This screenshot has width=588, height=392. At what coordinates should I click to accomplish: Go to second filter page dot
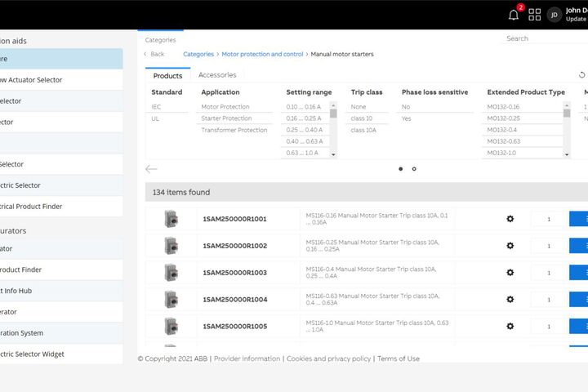click(414, 169)
